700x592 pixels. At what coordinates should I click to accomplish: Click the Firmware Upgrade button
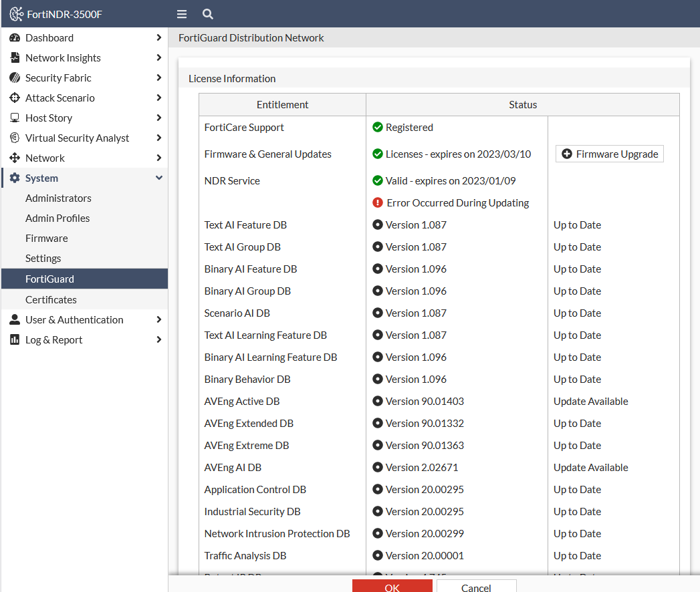tap(609, 154)
